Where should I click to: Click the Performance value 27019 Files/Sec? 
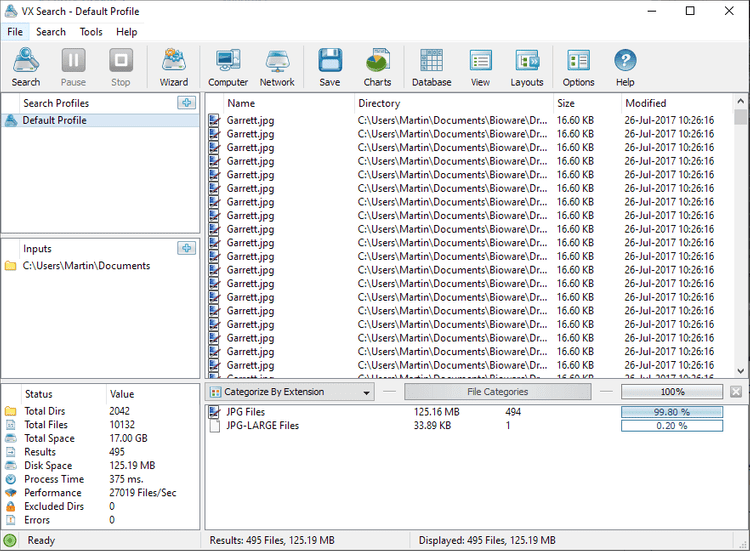(143, 493)
